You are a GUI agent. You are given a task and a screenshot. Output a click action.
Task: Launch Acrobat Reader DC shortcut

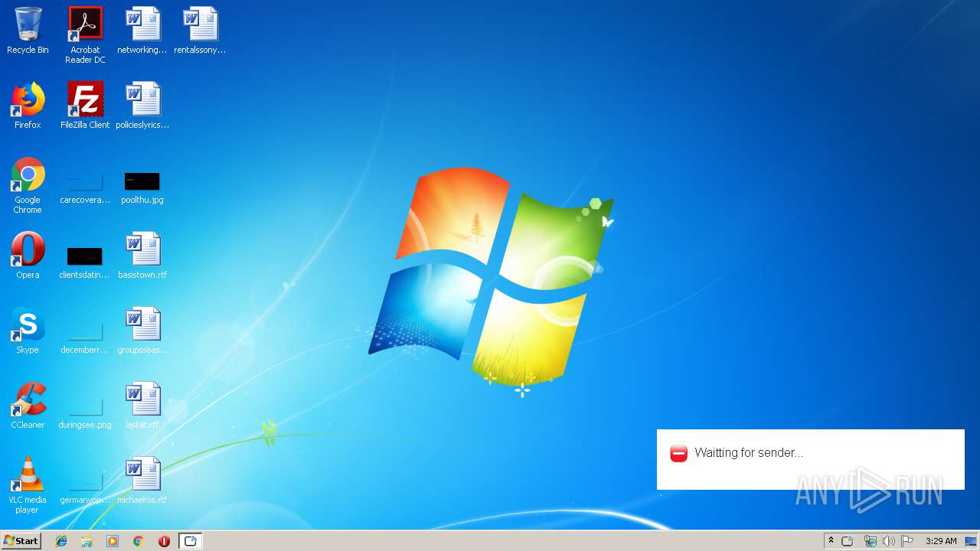(x=85, y=34)
